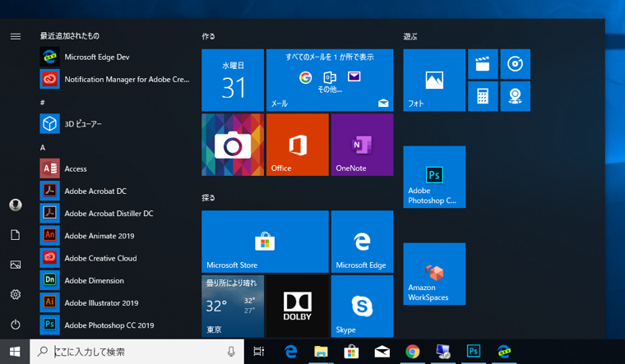625x364 pixels.
Task: Open the フォト tile
Action: point(434,80)
